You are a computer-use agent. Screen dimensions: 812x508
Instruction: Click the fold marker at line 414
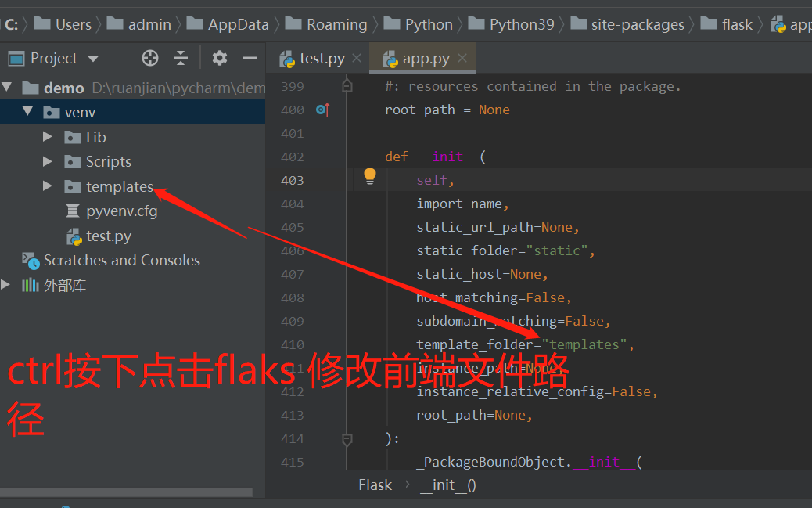(x=347, y=440)
